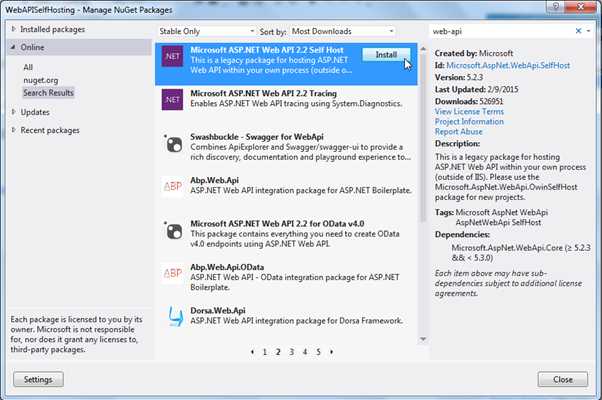Click into the web-api search field
The height and width of the screenshot is (400, 602).
tap(501, 31)
